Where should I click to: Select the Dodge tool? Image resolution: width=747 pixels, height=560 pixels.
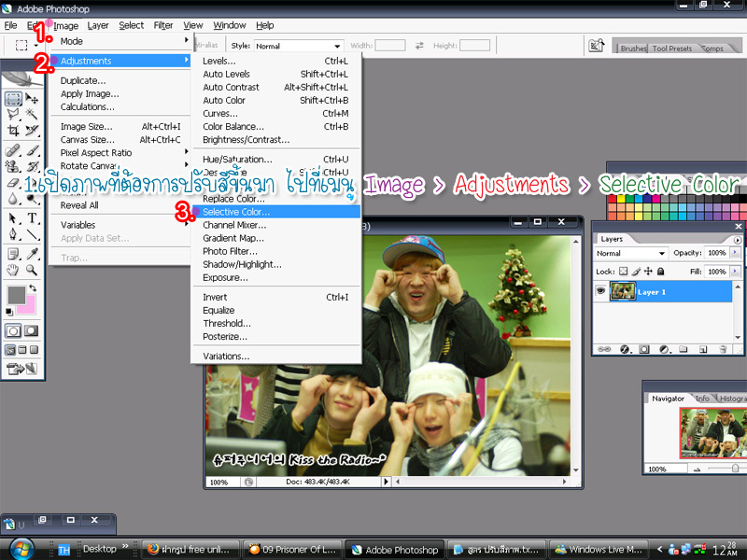click(32, 198)
